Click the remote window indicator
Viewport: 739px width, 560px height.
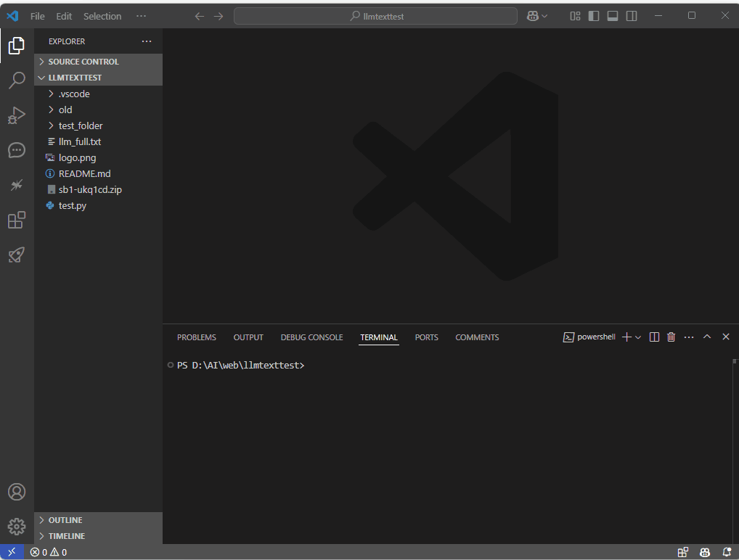(12, 551)
